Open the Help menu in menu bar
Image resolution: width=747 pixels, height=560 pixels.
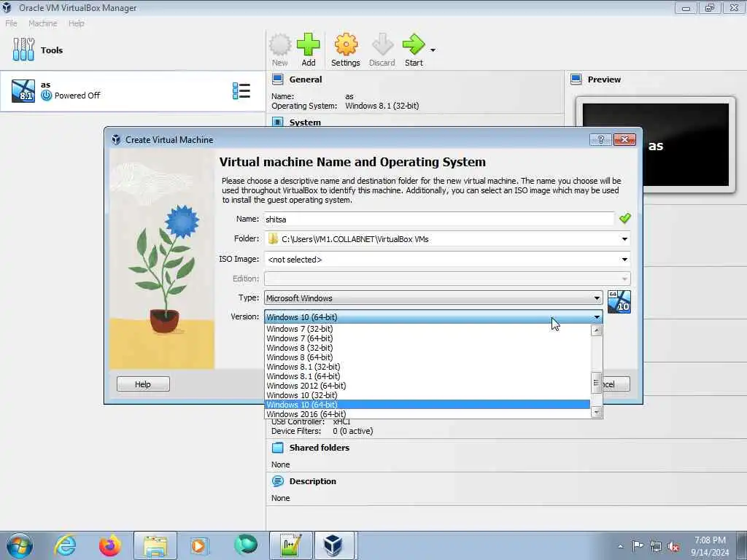pos(76,23)
